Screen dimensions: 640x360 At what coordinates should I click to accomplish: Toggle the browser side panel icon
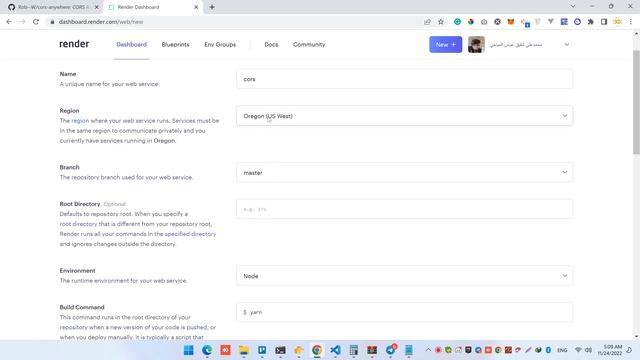(x=604, y=22)
